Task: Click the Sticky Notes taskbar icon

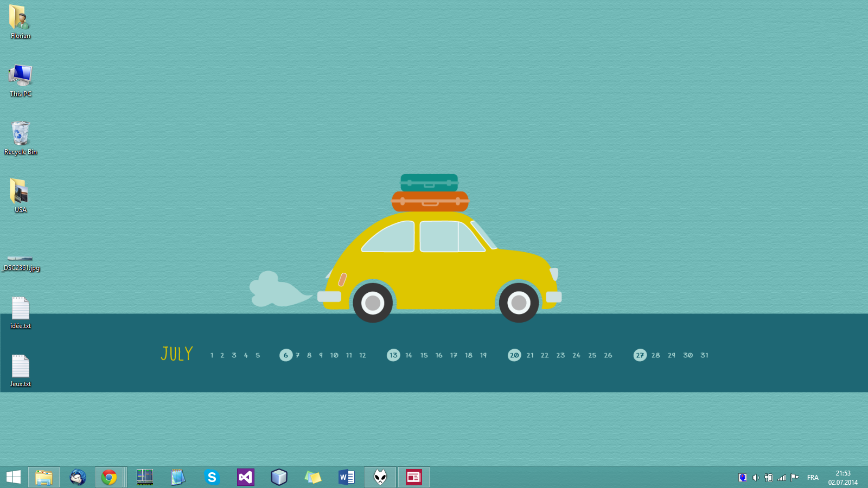Action: 312,477
